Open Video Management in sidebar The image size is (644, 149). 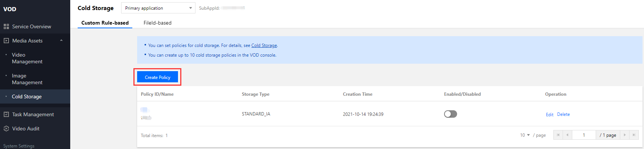[27, 58]
